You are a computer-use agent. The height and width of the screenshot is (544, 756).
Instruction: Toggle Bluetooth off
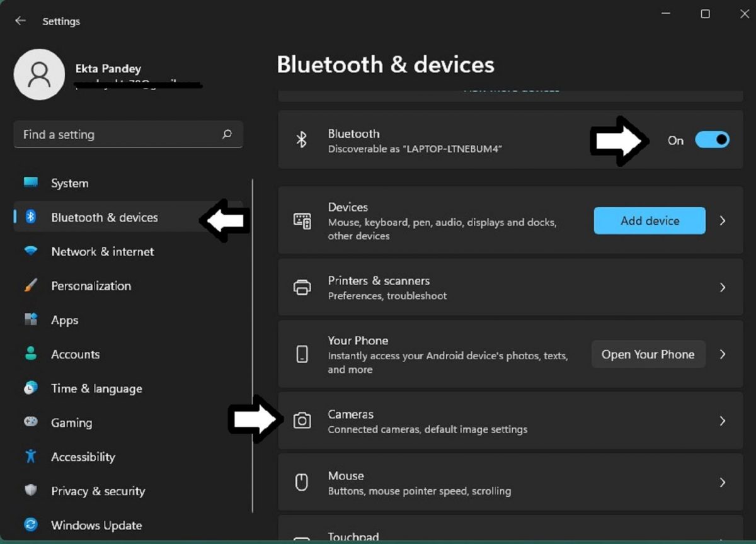pos(712,140)
